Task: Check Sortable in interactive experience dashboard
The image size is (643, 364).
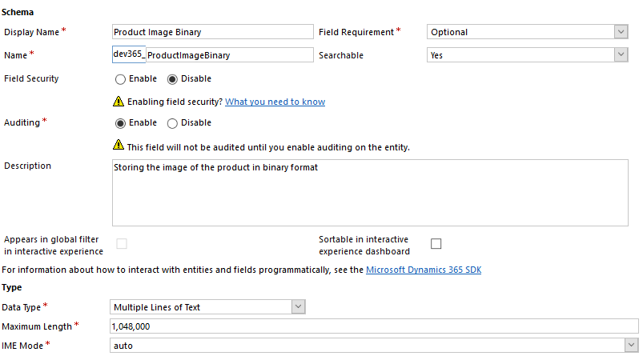Action: click(x=436, y=244)
